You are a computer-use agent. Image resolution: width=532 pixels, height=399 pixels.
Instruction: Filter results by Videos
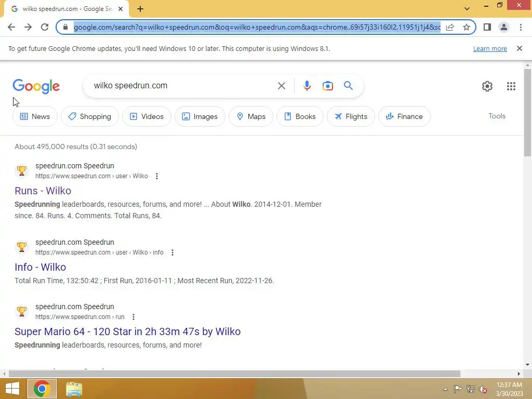coord(147,116)
